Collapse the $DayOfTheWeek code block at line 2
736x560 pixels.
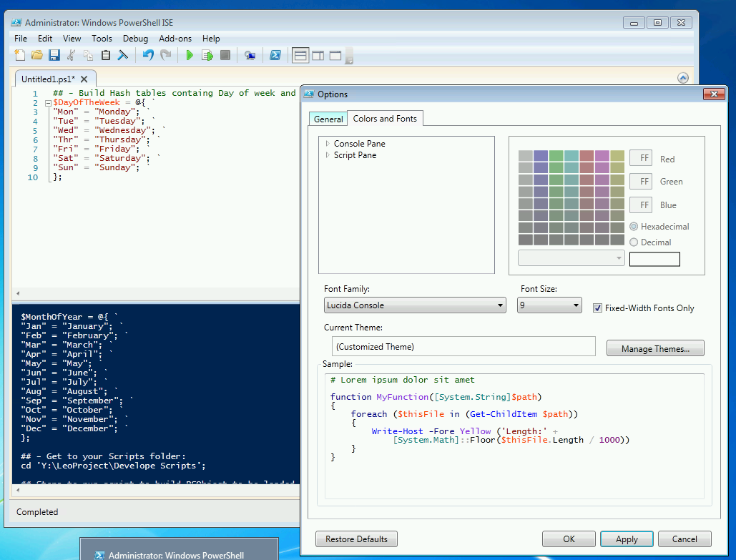point(48,103)
